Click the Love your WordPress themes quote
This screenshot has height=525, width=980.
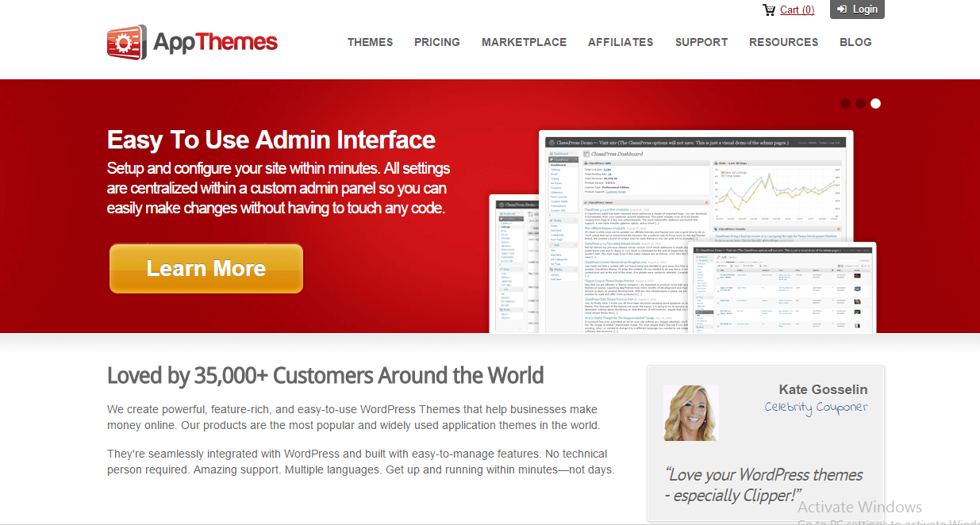click(x=763, y=485)
